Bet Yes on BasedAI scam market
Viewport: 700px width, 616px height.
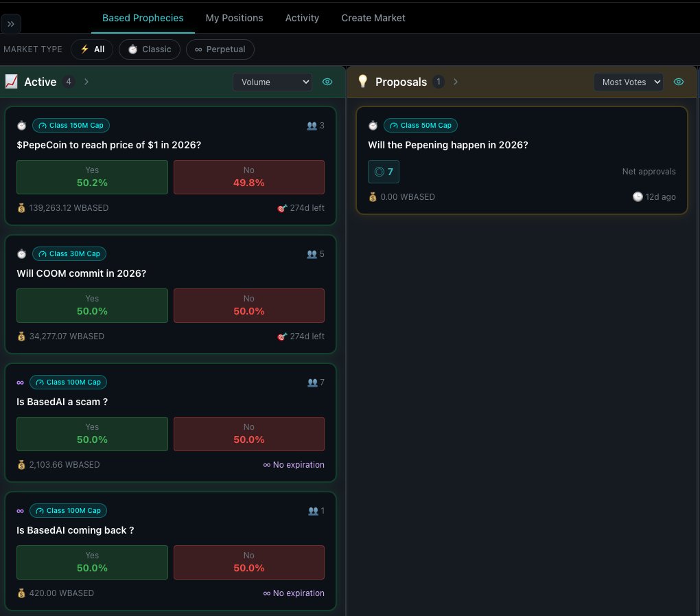point(92,434)
